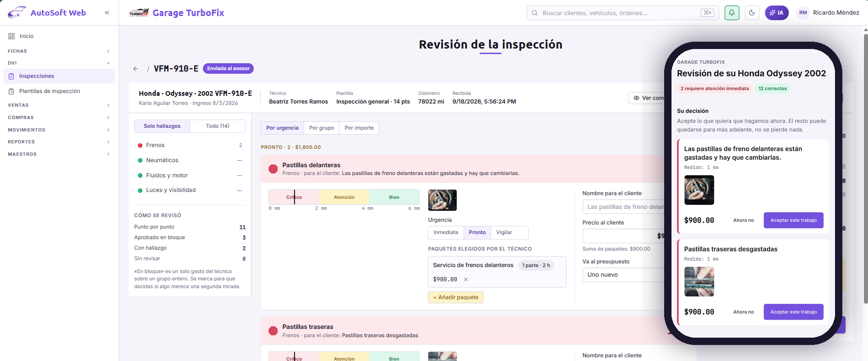Click the red octagon on Pastillas traseras
868x361 pixels.
[273, 331]
